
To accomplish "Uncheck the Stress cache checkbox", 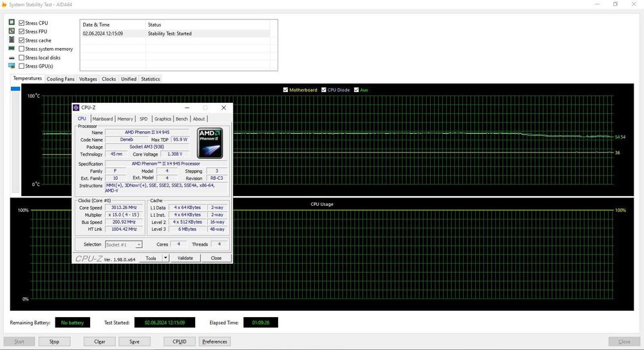I will coord(21,40).
